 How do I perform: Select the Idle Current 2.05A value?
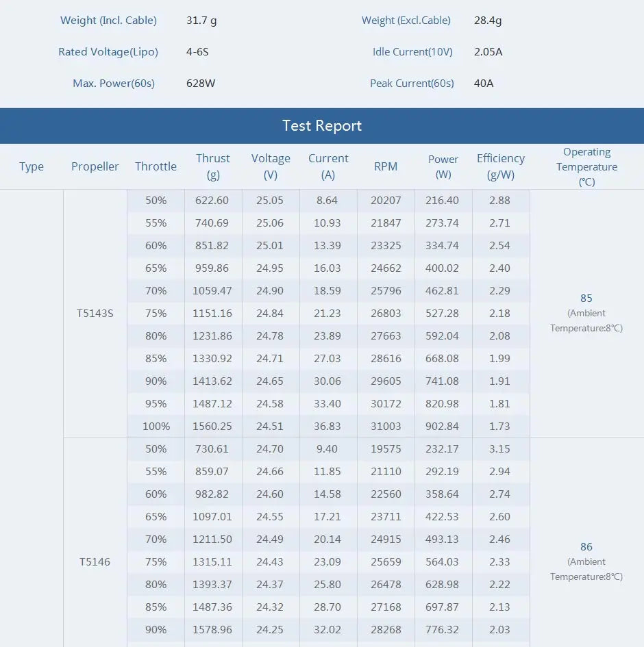click(488, 52)
